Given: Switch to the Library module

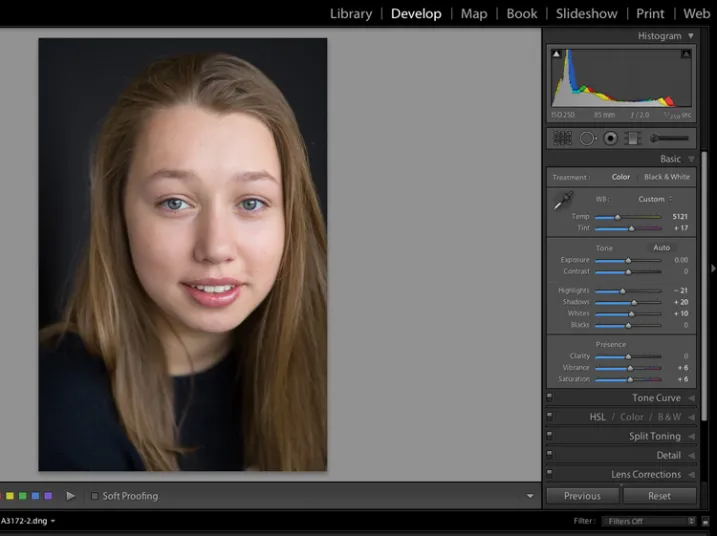Looking at the screenshot, I should (351, 14).
